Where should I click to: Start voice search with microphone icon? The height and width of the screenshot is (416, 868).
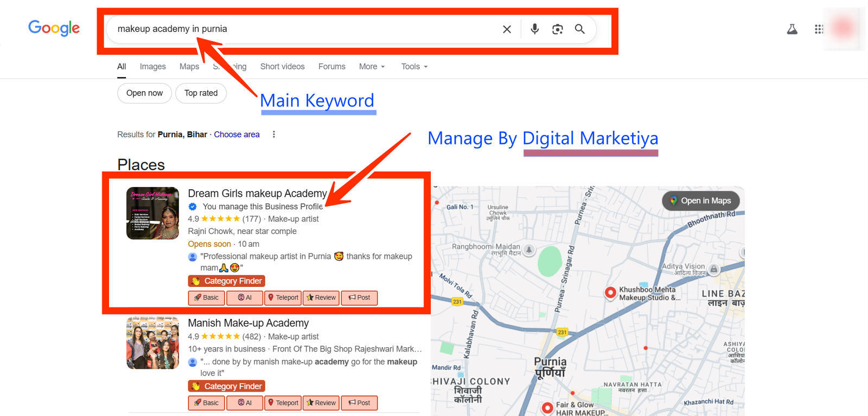534,29
